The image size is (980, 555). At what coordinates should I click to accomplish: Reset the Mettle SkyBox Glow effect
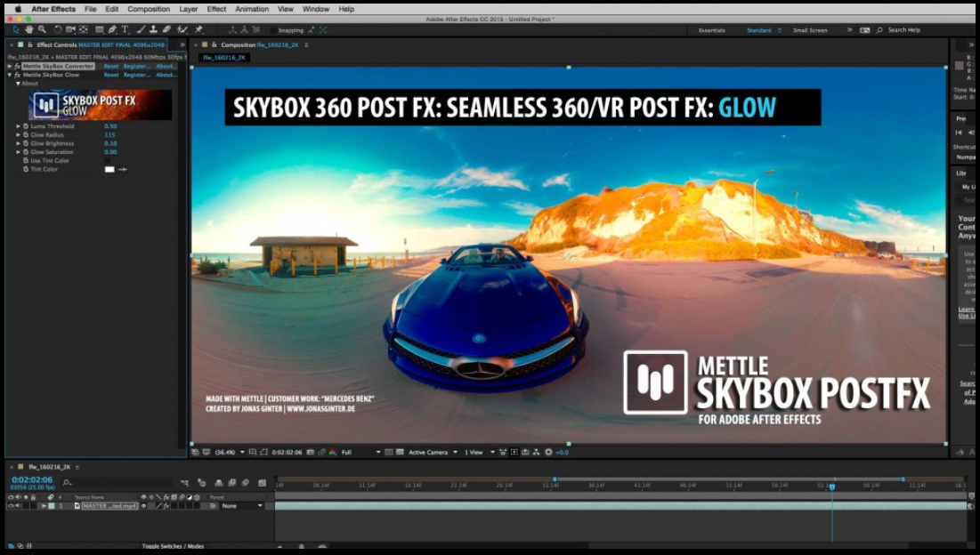tap(111, 75)
